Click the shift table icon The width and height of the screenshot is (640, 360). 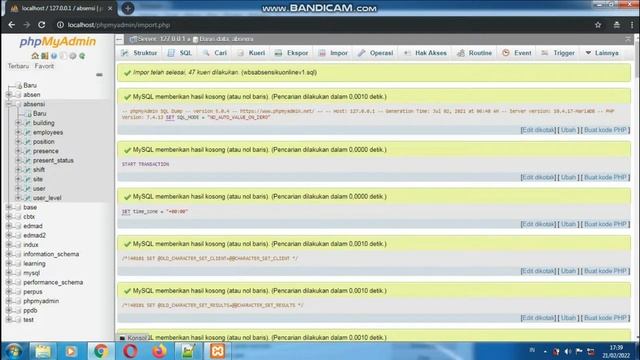click(x=28, y=170)
